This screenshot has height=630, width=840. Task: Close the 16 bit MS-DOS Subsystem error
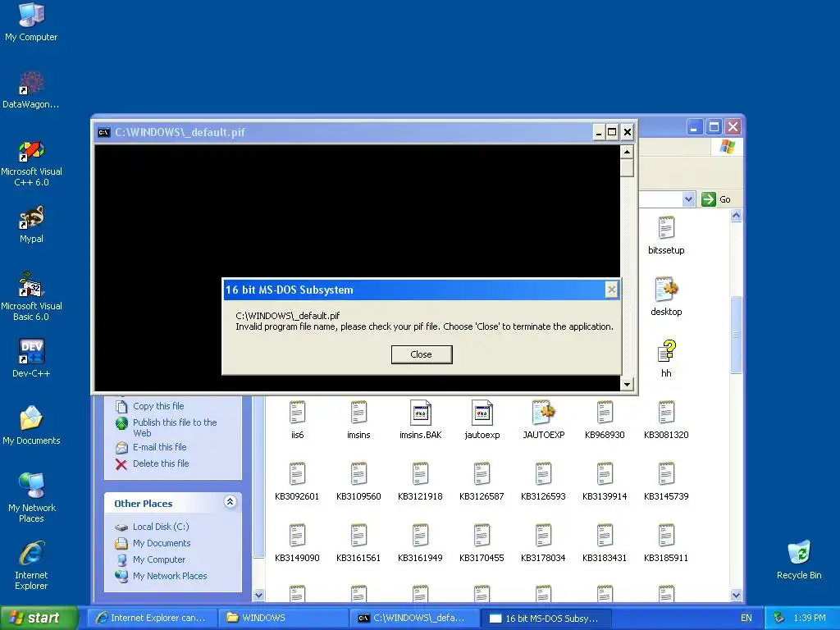pyautogui.click(x=421, y=354)
